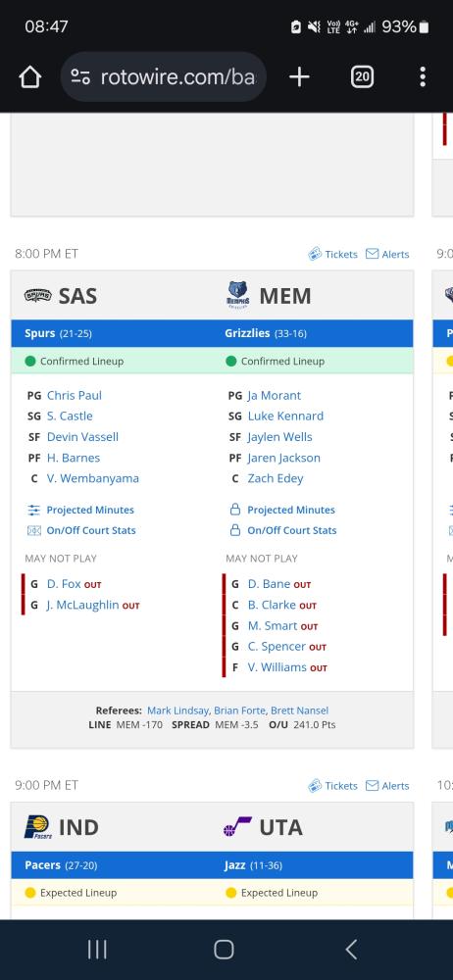Open Tickets for the SAS vs MEM game
This screenshot has width=453, height=980.
(x=332, y=255)
